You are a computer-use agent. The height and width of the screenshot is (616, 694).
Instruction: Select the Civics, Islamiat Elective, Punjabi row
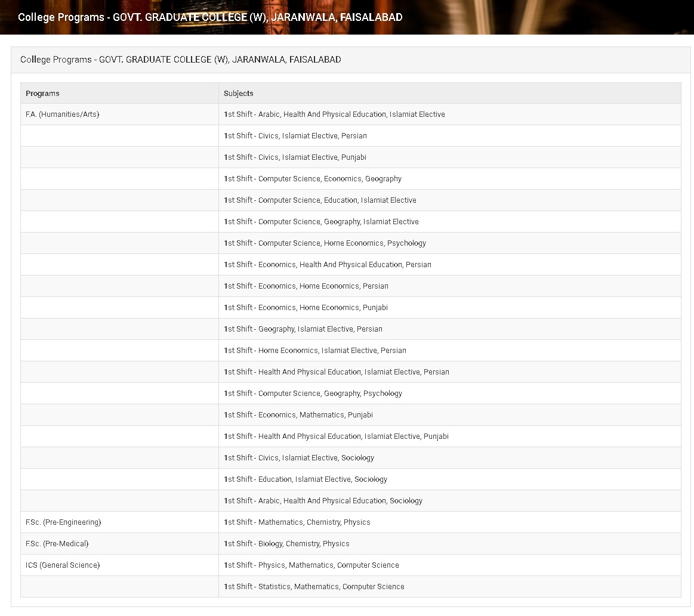pos(295,157)
